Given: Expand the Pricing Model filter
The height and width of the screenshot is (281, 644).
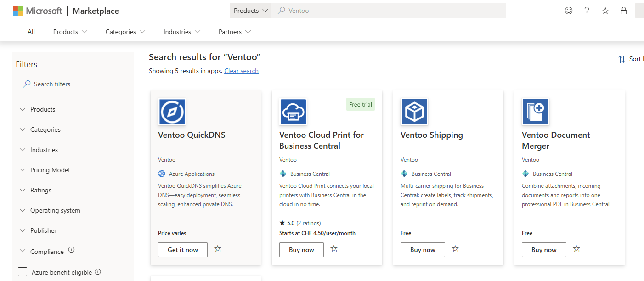Looking at the screenshot, I should point(45,170).
